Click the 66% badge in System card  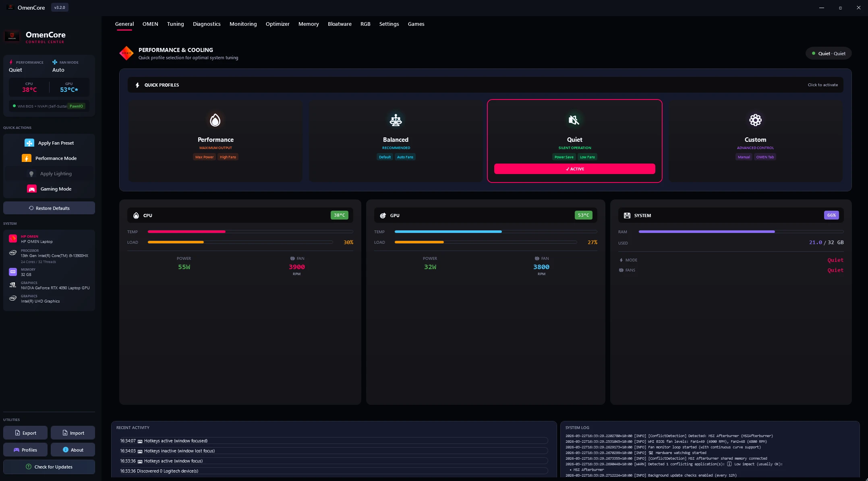tap(831, 215)
